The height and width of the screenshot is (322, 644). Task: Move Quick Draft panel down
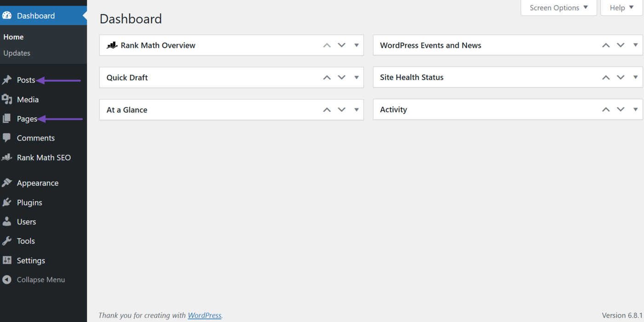(342, 77)
